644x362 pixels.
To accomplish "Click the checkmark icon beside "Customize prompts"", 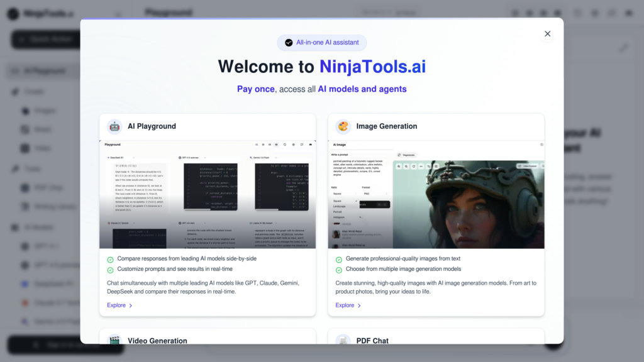I will tap(110, 270).
